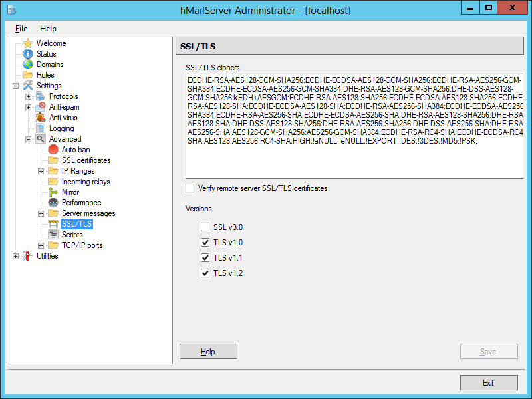
Task: Click the Server messages folder icon
Action: point(53,213)
